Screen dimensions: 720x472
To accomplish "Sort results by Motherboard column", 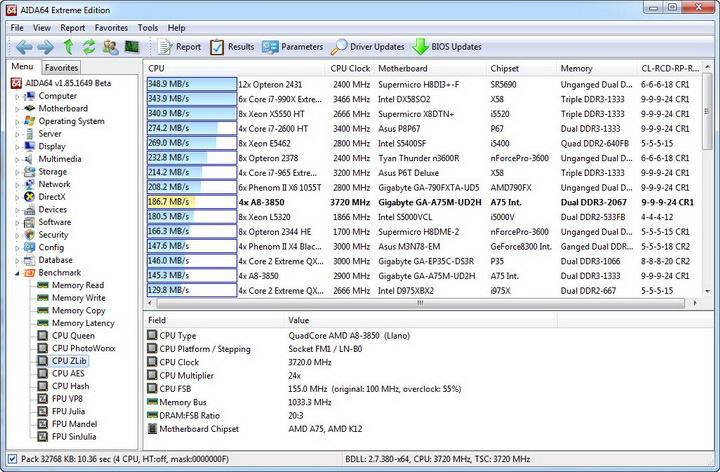I will 430,68.
